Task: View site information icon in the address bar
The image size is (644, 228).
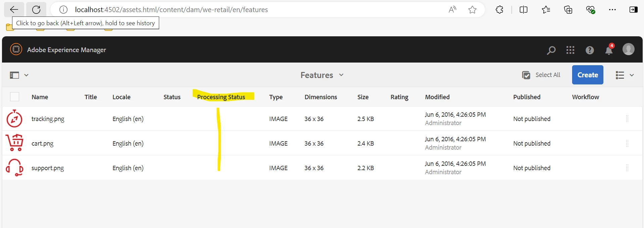Action: tap(63, 10)
